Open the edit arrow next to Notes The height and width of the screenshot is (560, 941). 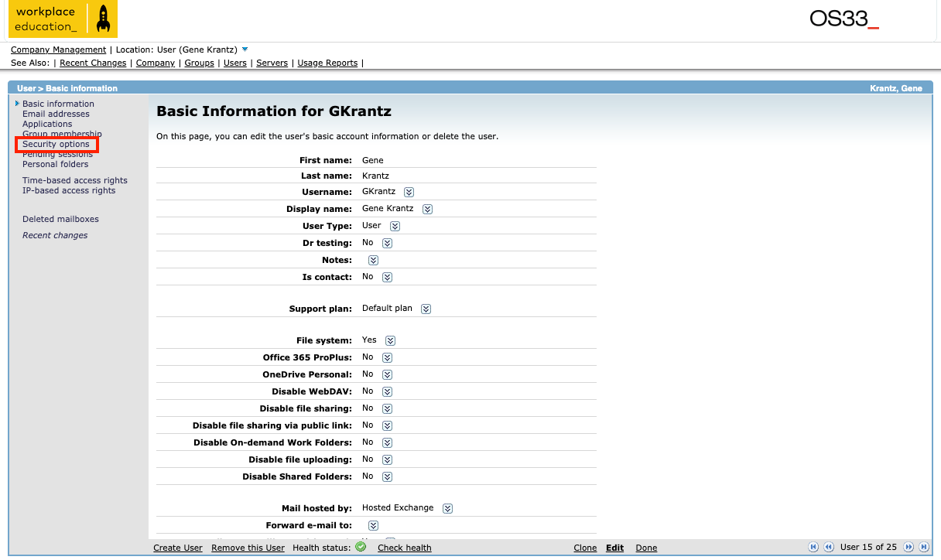tap(373, 261)
